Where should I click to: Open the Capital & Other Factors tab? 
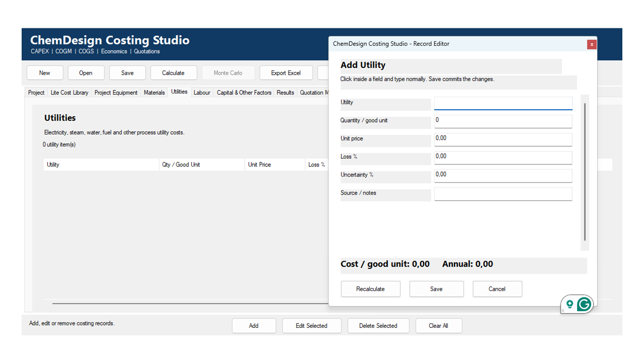point(244,93)
